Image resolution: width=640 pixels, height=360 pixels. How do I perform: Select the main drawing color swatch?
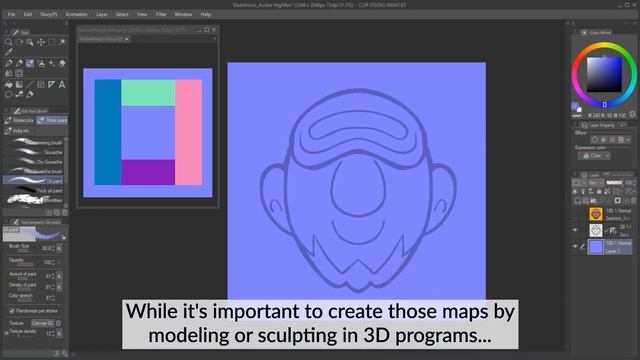(575, 106)
